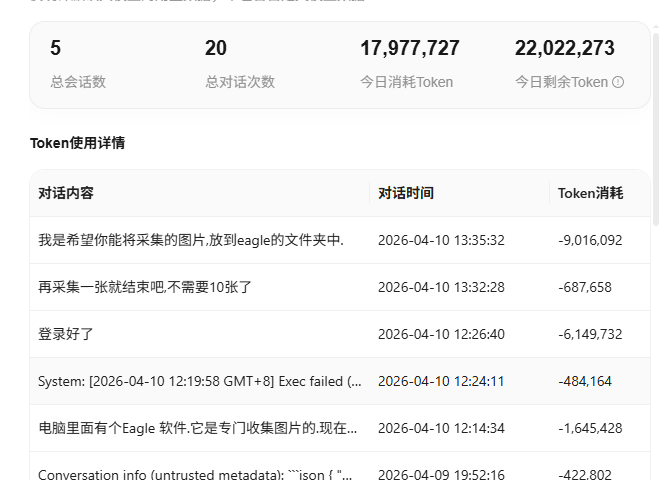
Task: Click the token value -6,149,732
Action: coord(590,334)
